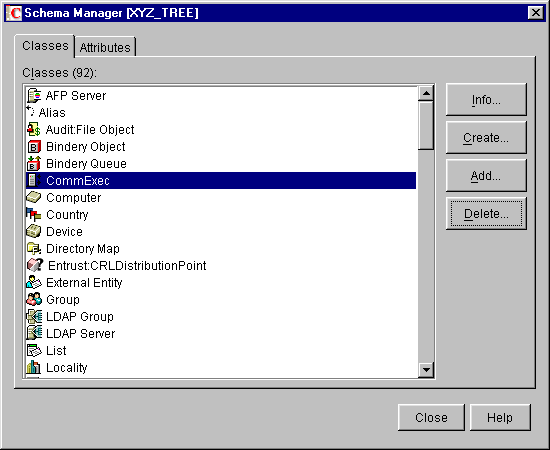Click the CommExec class icon
Image resolution: width=550 pixels, height=450 pixels.
[x=34, y=180]
